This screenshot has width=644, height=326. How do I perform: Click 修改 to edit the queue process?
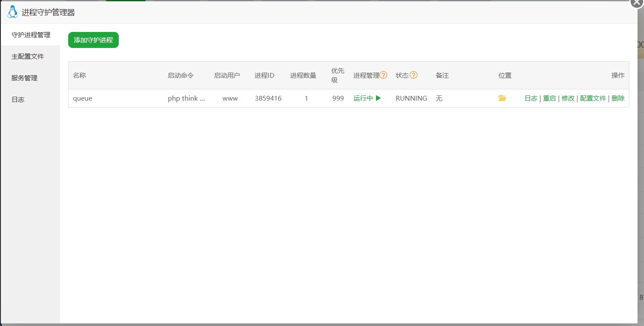pos(568,98)
